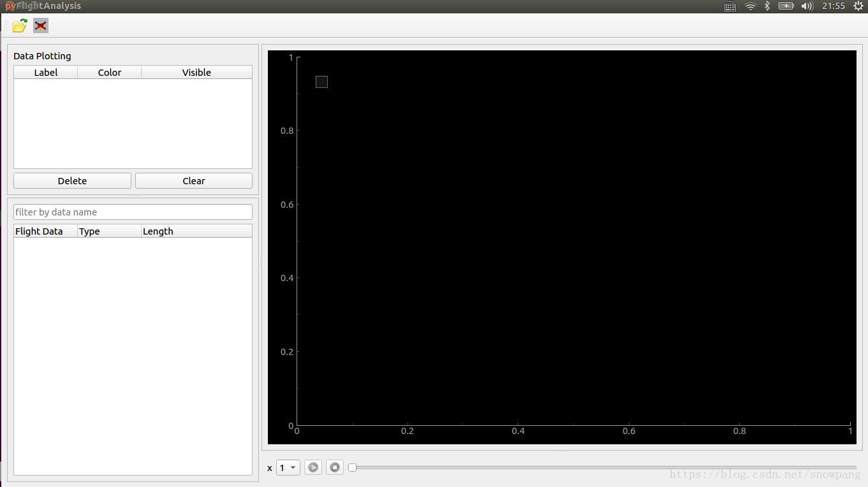
Task: Click the red X marker toolbar icon
Action: coord(41,25)
